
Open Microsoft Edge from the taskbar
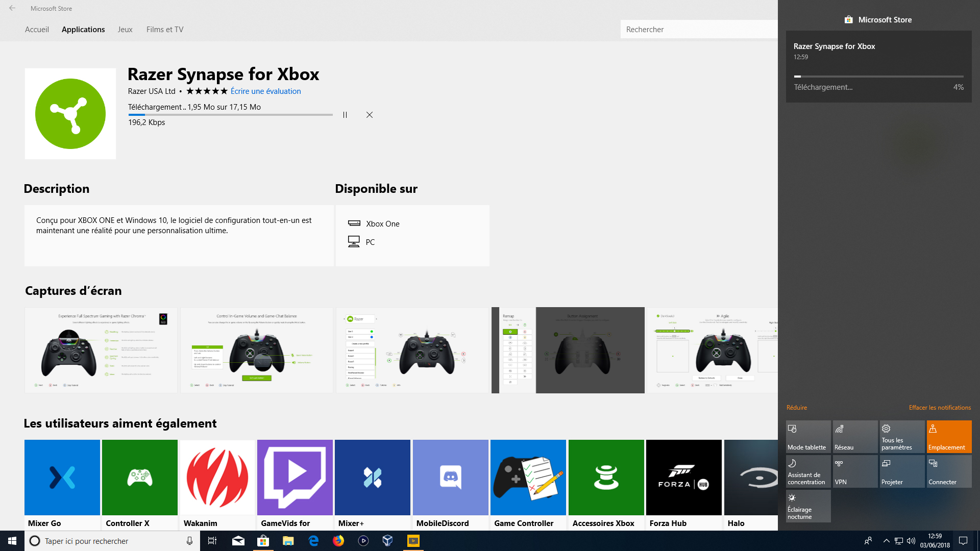(x=313, y=541)
